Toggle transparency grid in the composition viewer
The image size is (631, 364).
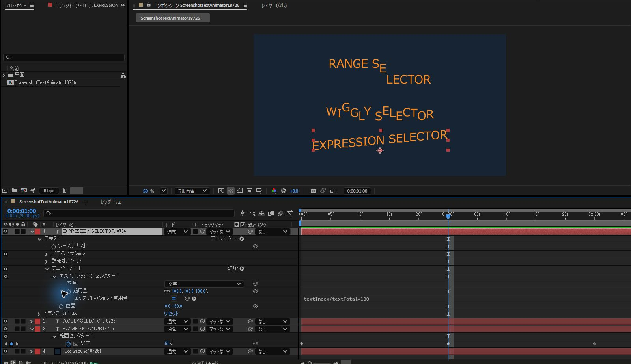pos(231,191)
